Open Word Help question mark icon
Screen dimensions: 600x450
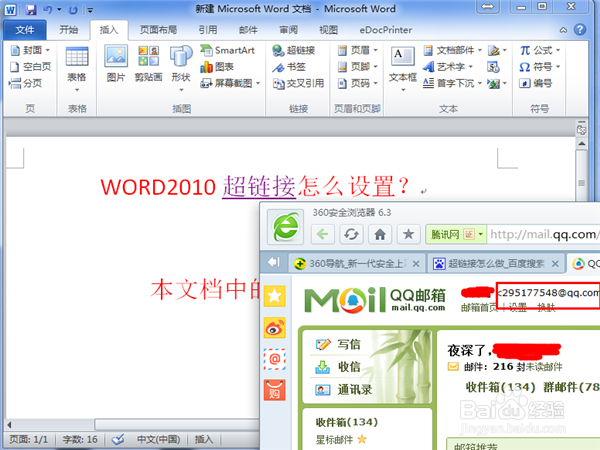580,29
